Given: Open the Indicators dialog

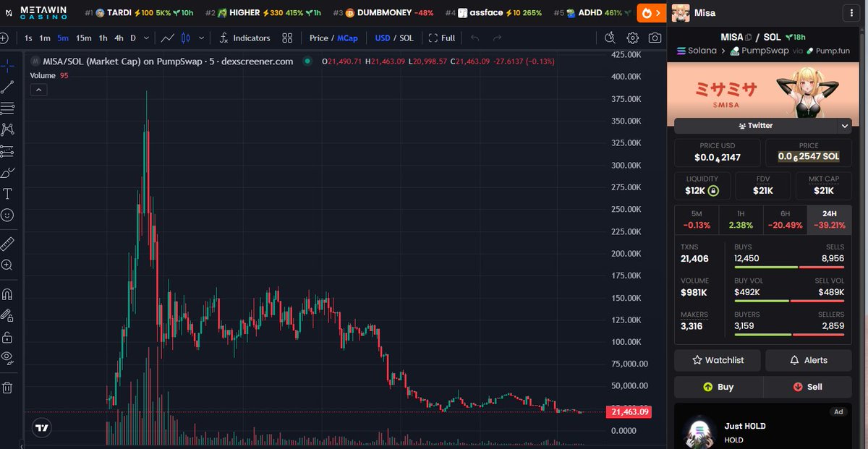Looking at the screenshot, I should click(x=244, y=38).
